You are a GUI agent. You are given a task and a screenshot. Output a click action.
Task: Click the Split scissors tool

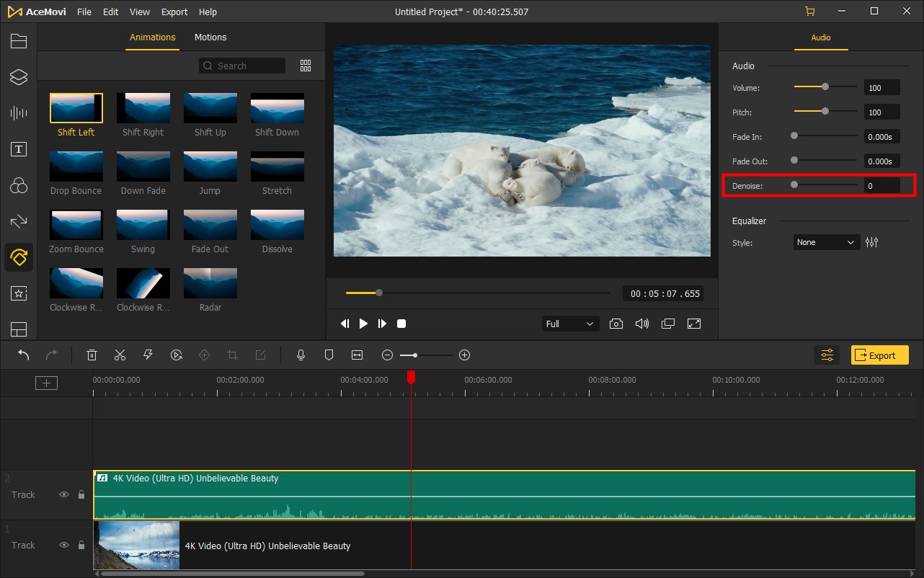[120, 355]
